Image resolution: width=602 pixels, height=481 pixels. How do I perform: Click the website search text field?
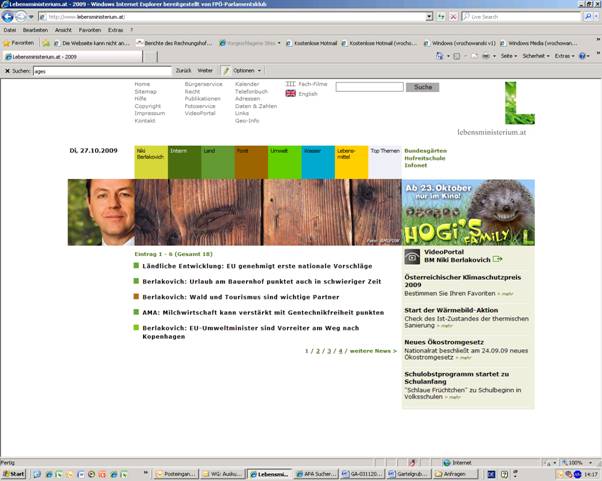click(x=369, y=88)
